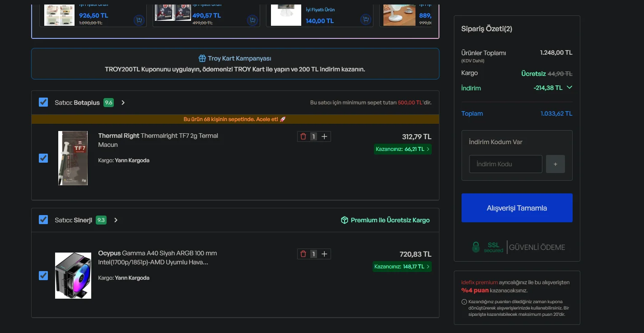This screenshot has width=644, height=333.
Task: Delete Thermalright TF7 thermal paste from cart
Action: (303, 136)
